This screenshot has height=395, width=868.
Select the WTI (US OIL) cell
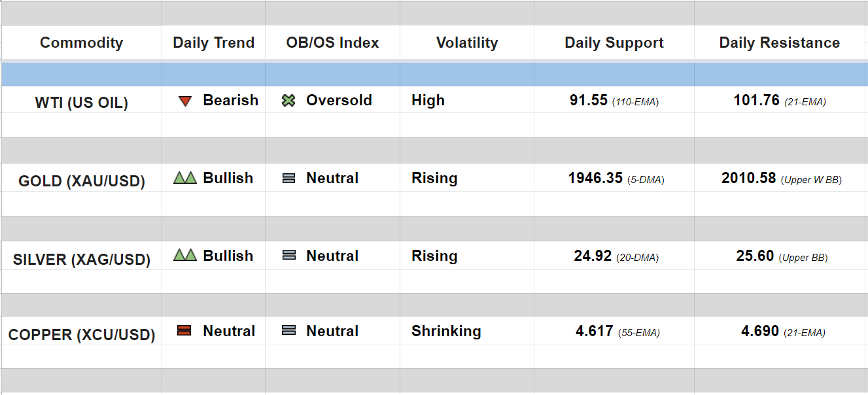pos(81,103)
